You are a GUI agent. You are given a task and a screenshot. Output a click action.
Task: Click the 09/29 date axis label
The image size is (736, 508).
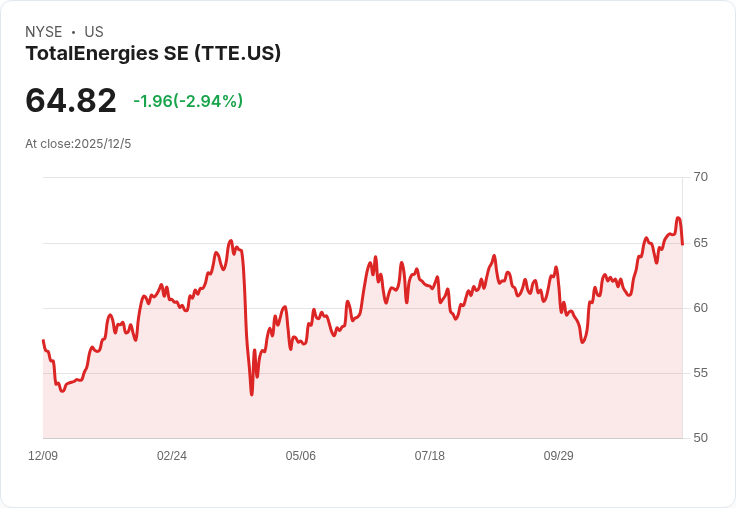[559, 455]
